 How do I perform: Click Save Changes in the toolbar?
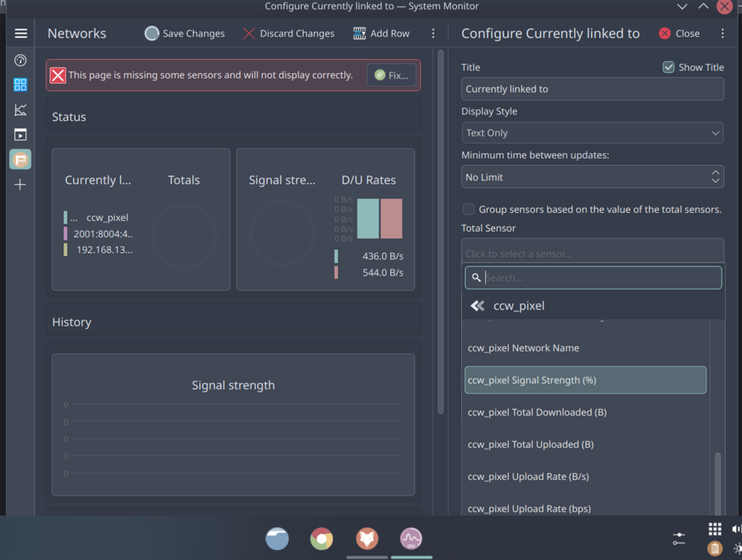[x=185, y=34]
